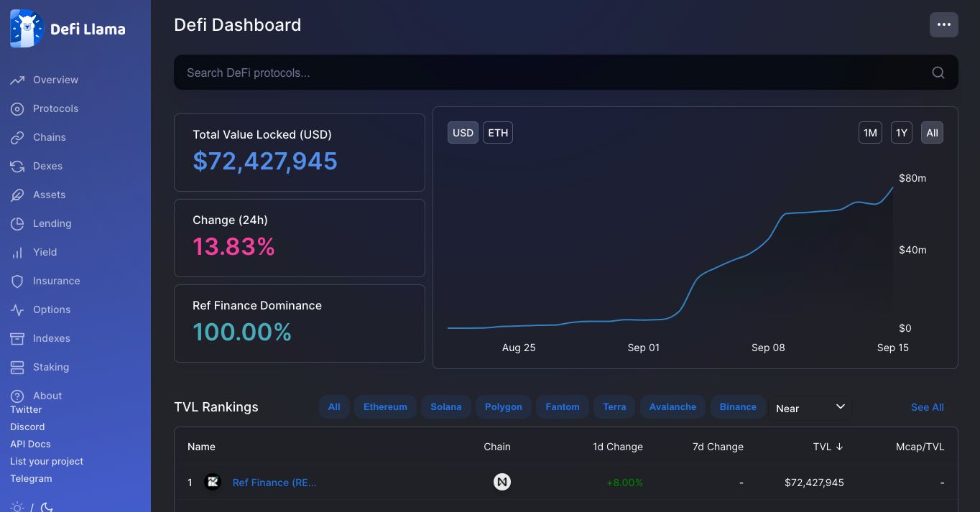Focus the Search DeFi protocols field
Viewport: 980px width, 512px height.
point(566,73)
